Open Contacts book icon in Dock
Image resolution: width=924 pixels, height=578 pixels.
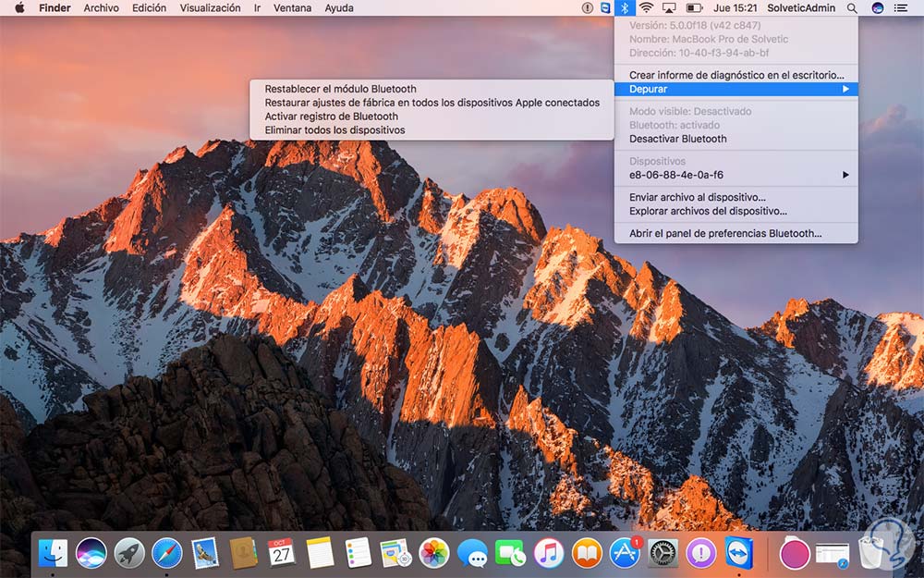243,553
